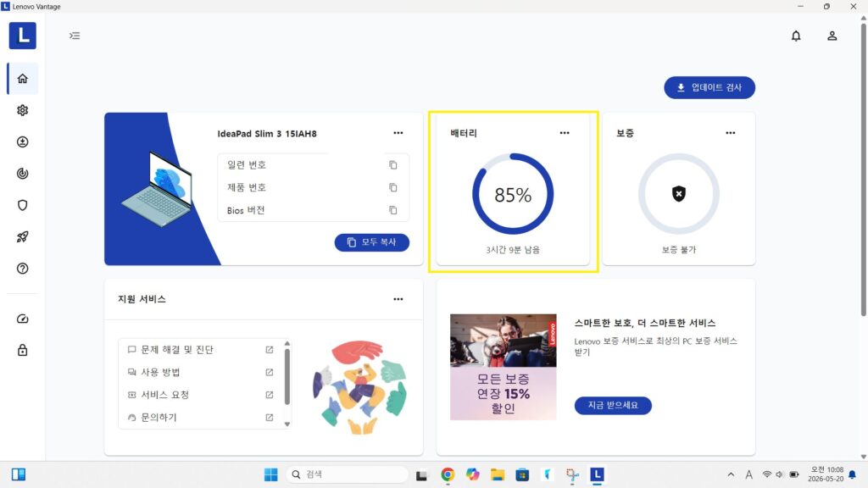This screenshot has width=868, height=488.
Task: Open the security shield icon in sidebar
Action: (x=23, y=205)
